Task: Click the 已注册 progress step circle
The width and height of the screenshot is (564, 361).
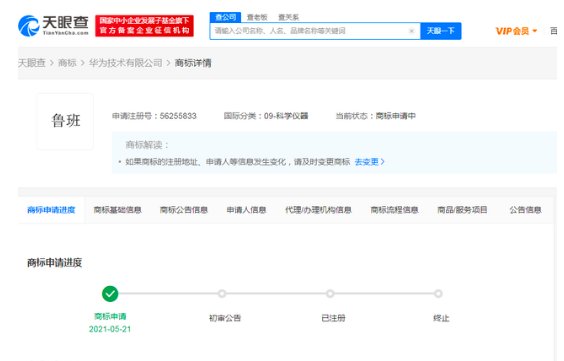Action: click(x=330, y=294)
